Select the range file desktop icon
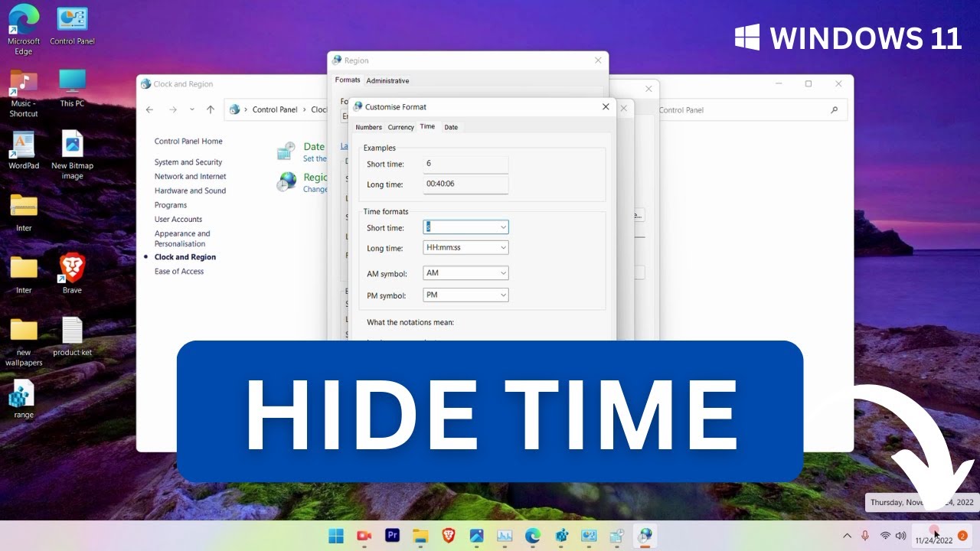This screenshot has width=980, height=551. (x=24, y=399)
